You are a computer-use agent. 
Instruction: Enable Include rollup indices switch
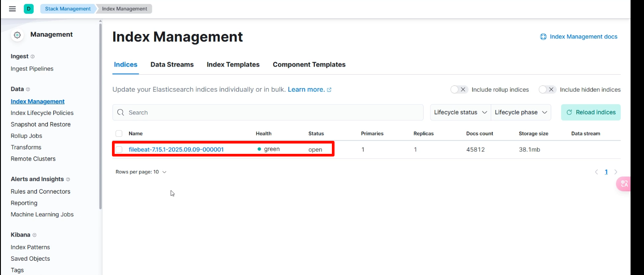459,89
